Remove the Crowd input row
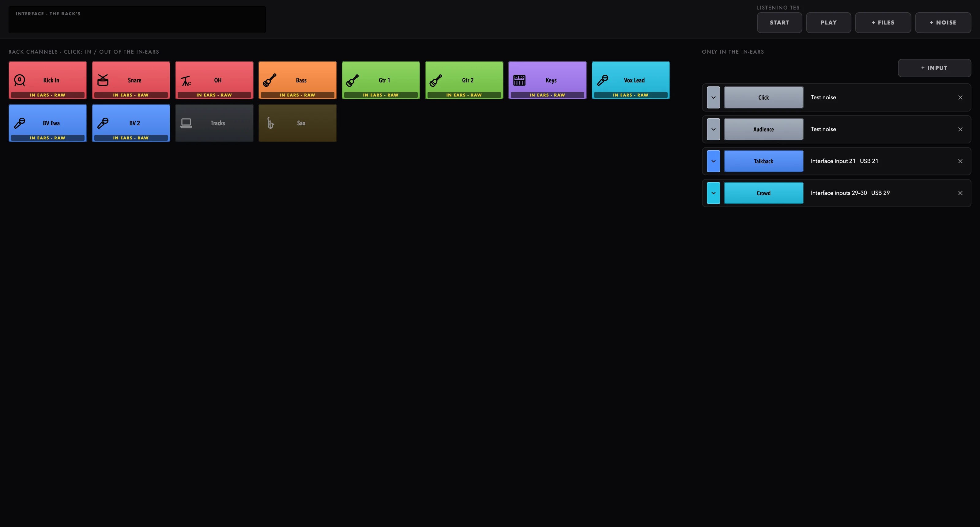980x527 pixels. 960,193
